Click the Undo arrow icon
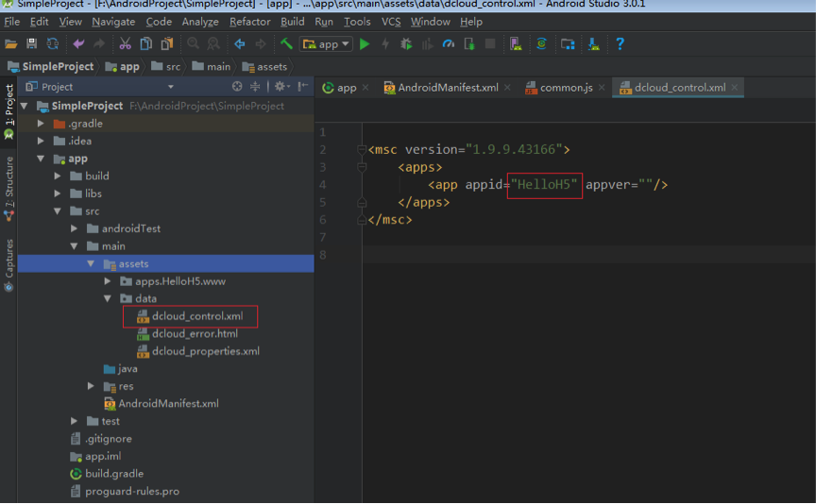This screenshot has height=504, width=816. 78,44
